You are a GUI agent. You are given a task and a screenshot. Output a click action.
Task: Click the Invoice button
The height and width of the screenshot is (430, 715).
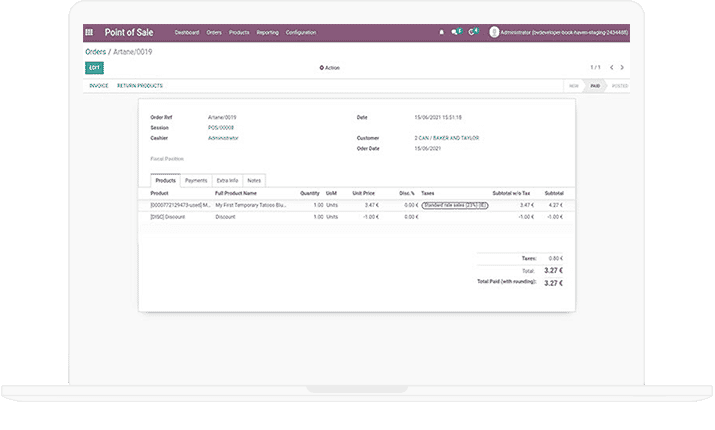tap(99, 86)
